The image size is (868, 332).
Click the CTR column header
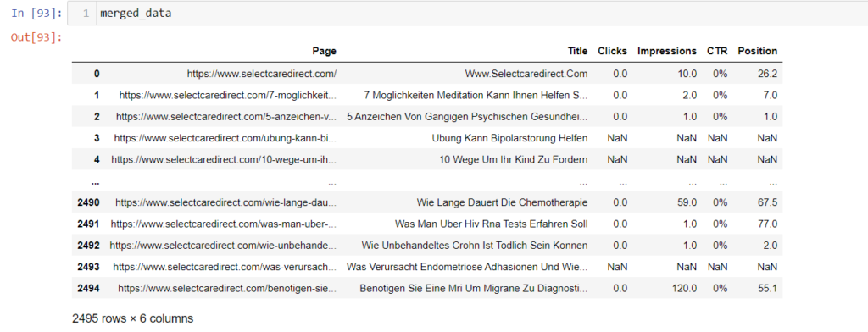tap(717, 51)
